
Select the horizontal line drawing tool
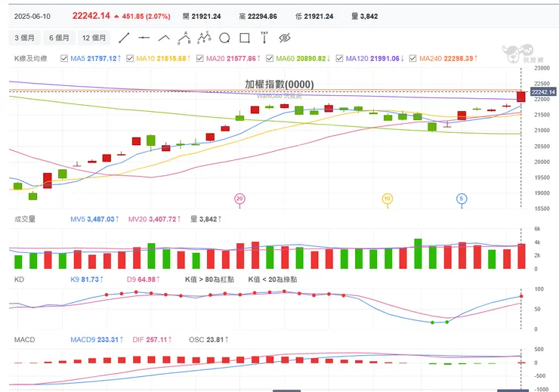(x=144, y=38)
